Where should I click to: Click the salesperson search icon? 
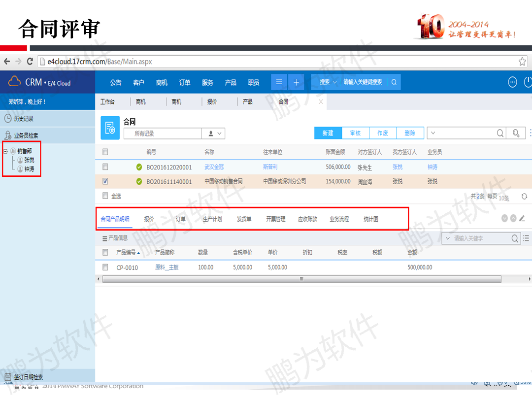click(x=7, y=135)
